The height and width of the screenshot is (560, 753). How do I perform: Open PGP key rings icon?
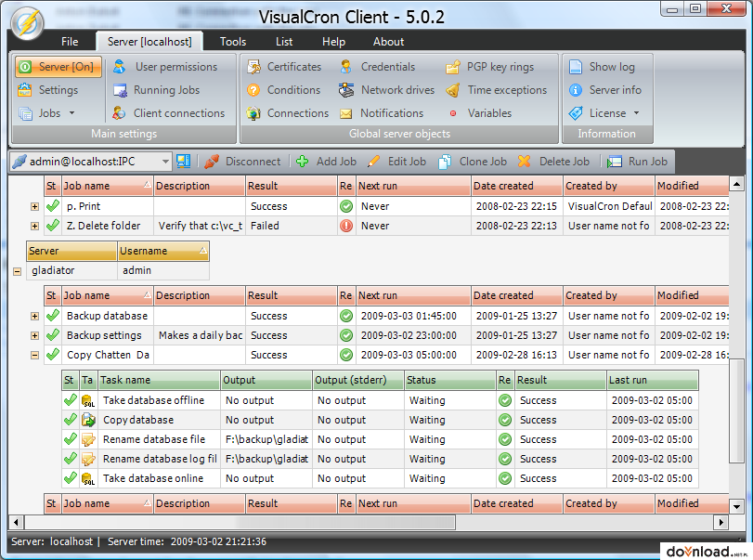453,67
